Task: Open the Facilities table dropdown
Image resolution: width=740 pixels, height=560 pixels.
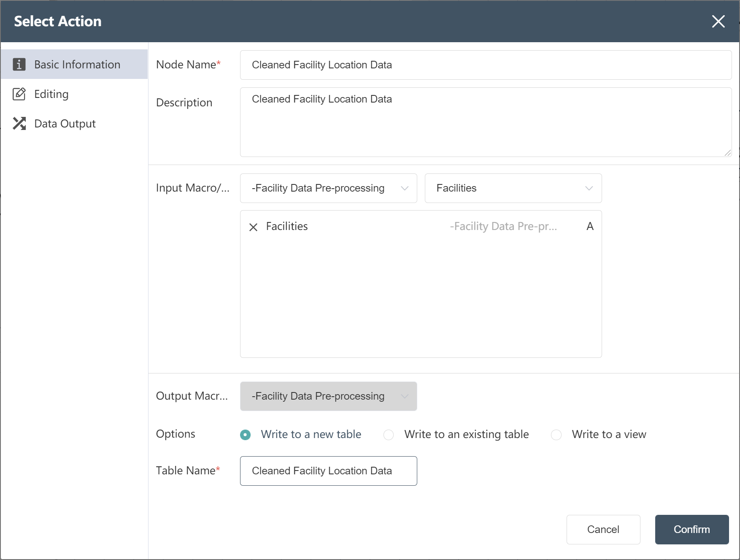Action: tap(513, 188)
